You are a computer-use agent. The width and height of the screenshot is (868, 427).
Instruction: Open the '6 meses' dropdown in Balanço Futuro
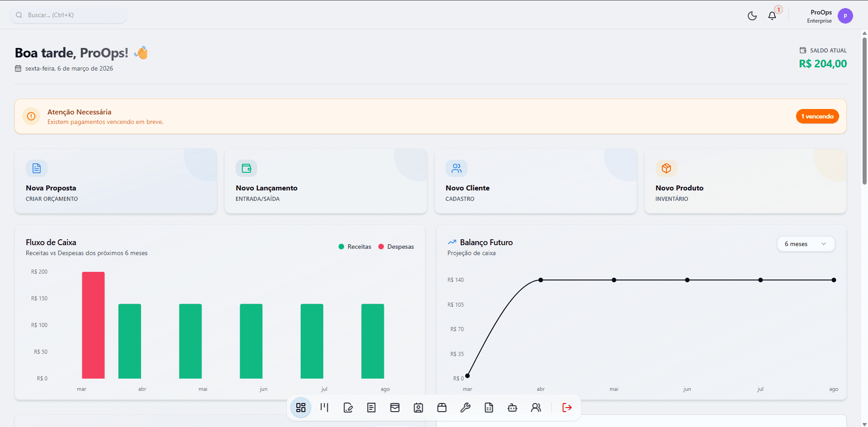[806, 244]
